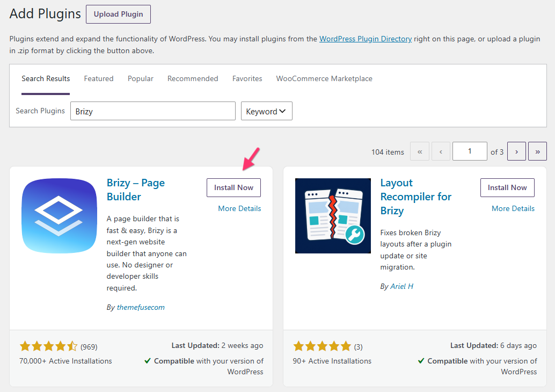Viewport: 555px width, 392px height.
Task: Open the Popular plugins tab
Action: click(x=141, y=78)
